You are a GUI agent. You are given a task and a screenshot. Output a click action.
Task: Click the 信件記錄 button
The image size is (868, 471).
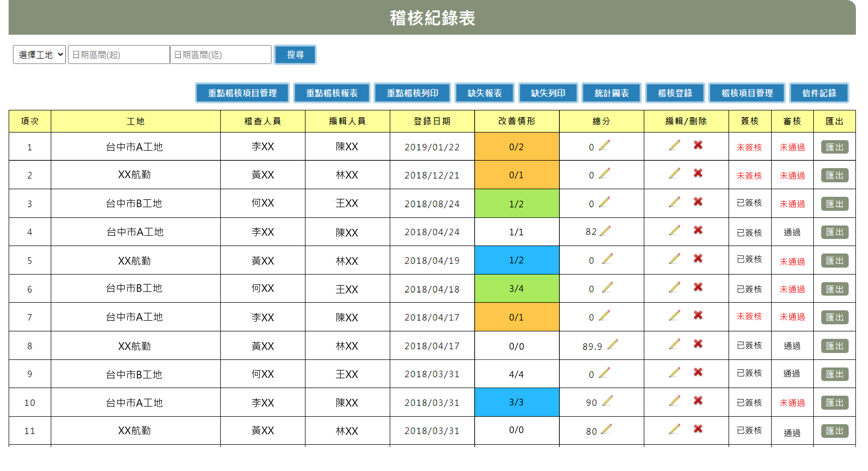(x=819, y=93)
